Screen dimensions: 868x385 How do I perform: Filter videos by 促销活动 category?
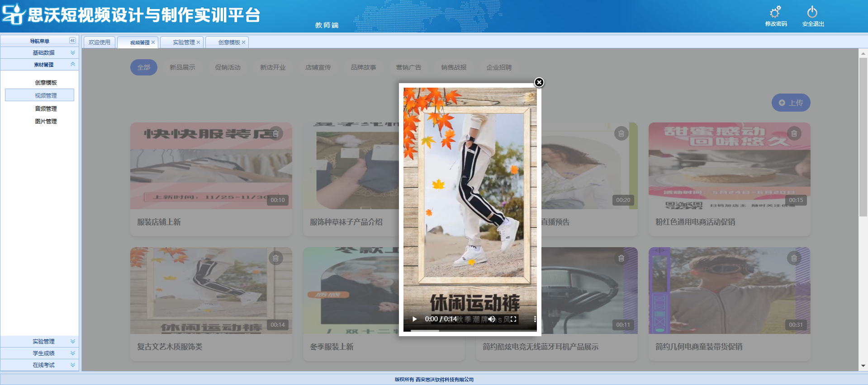click(x=228, y=67)
